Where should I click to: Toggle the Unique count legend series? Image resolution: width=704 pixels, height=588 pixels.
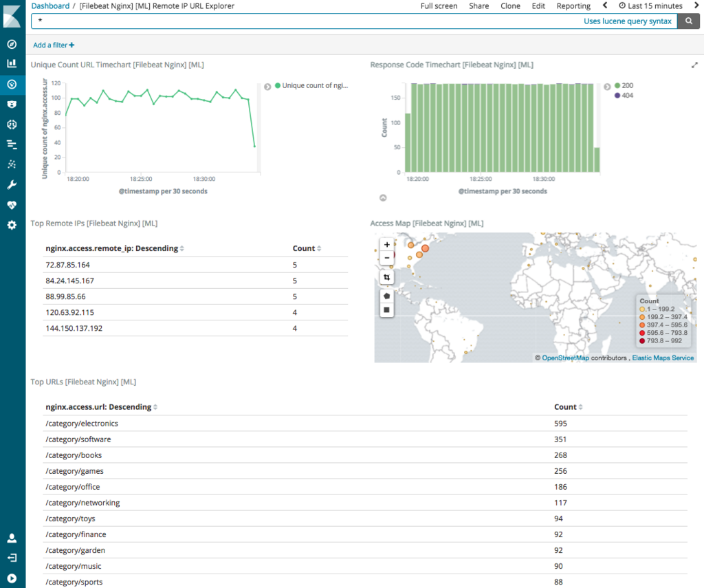[x=311, y=85]
